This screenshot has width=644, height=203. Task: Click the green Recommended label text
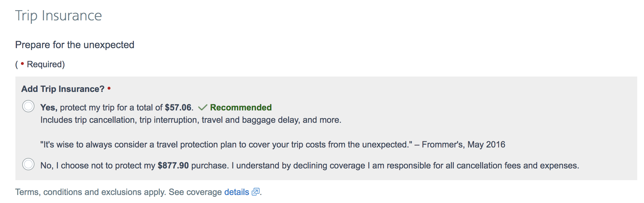(x=241, y=107)
